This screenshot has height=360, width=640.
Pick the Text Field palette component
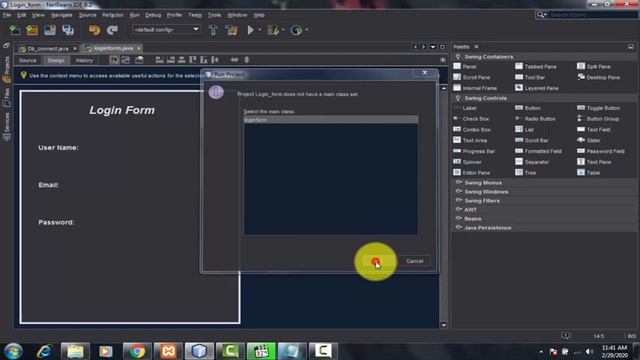coord(593,129)
